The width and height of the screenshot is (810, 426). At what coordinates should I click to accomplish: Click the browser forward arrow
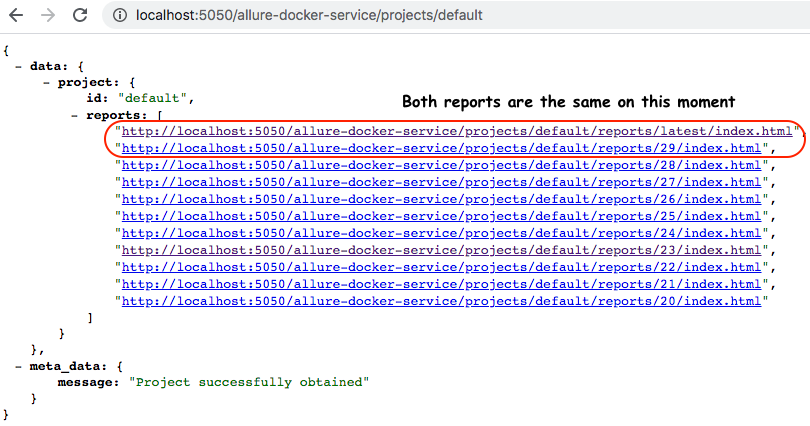point(48,15)
